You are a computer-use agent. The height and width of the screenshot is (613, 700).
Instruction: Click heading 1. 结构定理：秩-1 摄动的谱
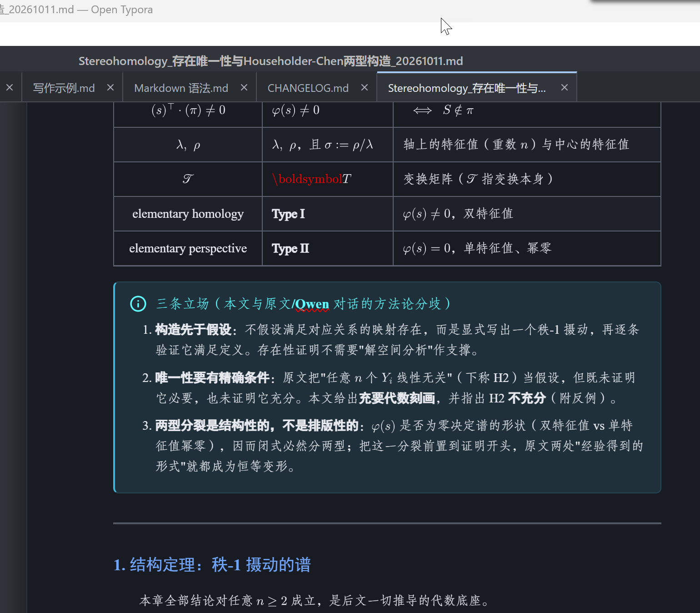[212, 565]
